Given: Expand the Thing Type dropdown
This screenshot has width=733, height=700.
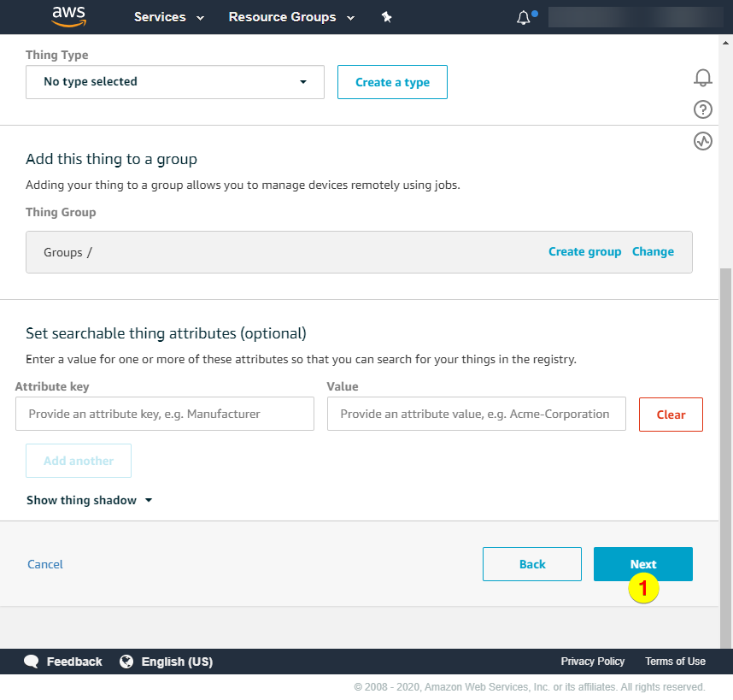Looking at the screenshot, I should coord(175,82).
